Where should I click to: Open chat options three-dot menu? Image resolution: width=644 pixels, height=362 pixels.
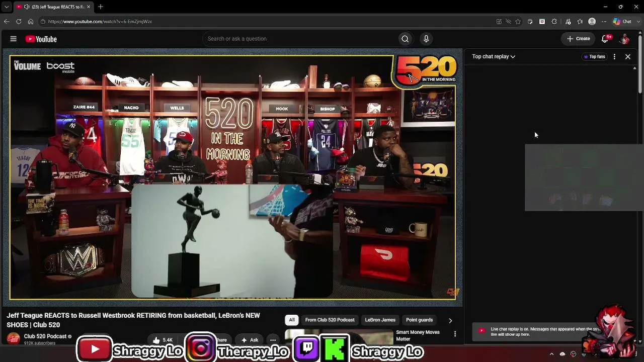coord(614,57)
